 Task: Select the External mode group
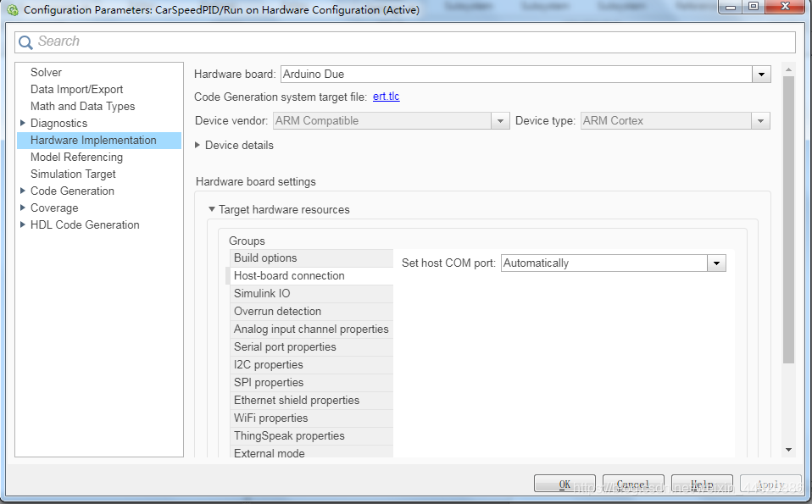click(311, 451)
